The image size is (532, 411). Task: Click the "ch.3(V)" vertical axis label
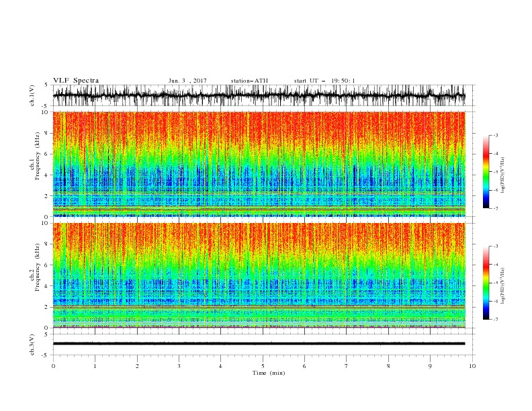pos(32,345)
